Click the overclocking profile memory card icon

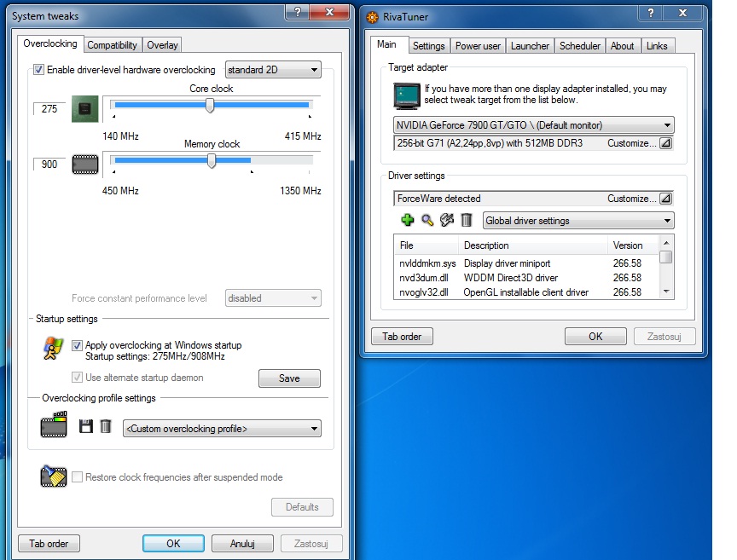pyautogui.click(x=54, y=424)
